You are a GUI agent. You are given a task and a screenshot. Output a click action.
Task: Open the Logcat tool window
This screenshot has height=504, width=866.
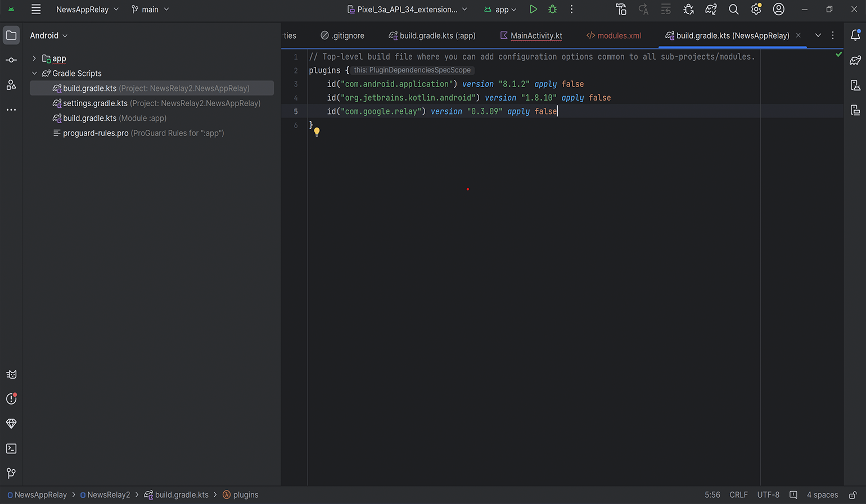tap(11, 375)
